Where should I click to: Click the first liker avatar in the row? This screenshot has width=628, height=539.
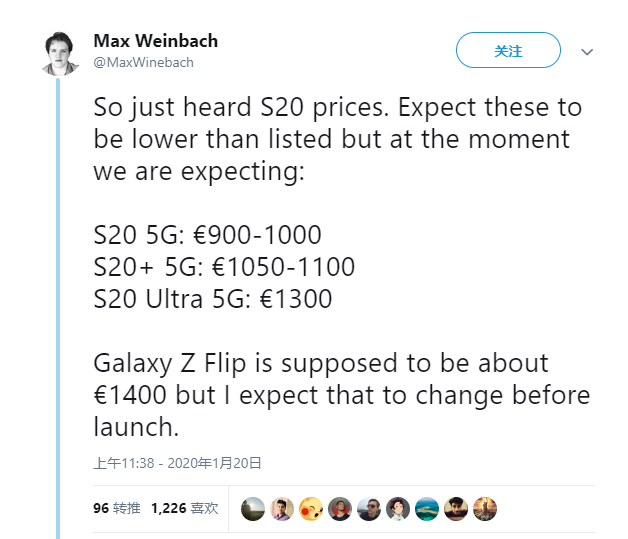[x=253, y=508]
